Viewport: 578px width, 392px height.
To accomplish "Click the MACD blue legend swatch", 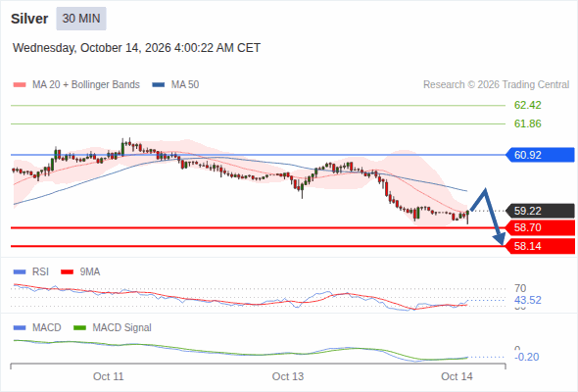I will 20,328.
